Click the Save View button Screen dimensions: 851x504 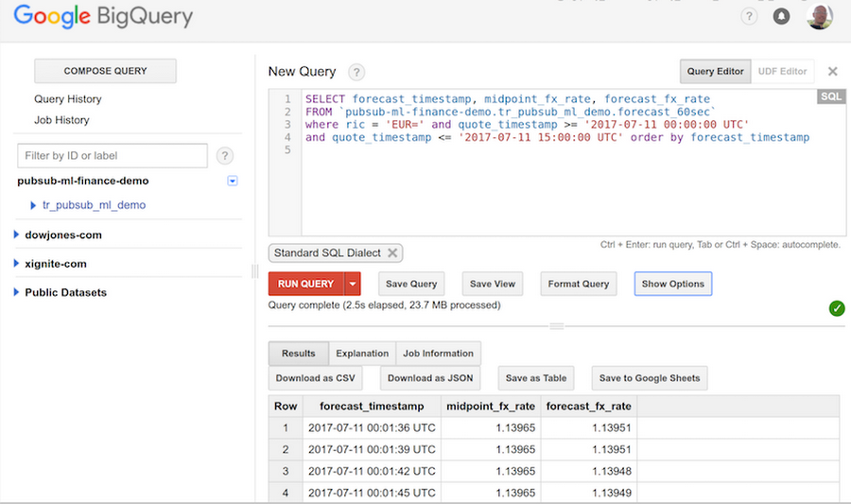(493, 284)
